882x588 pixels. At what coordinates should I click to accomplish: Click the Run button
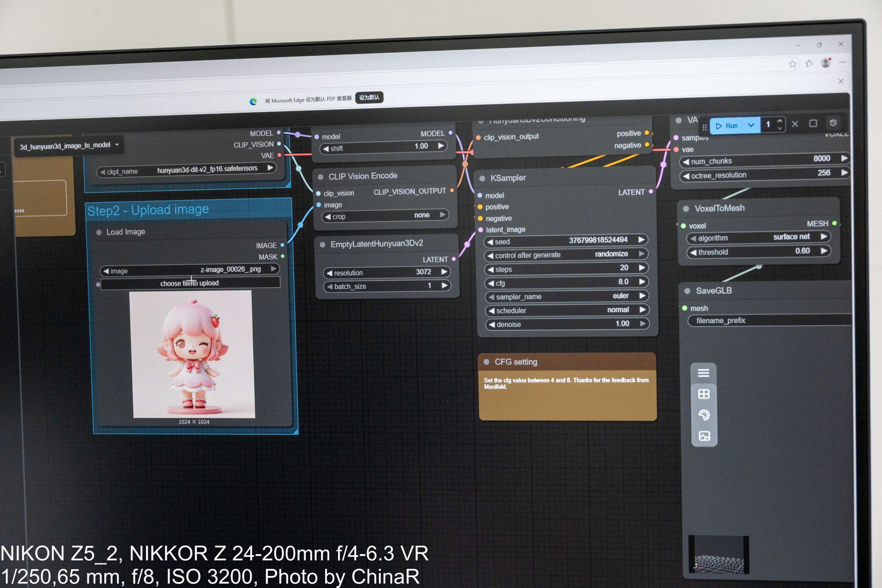coord(727,126)
